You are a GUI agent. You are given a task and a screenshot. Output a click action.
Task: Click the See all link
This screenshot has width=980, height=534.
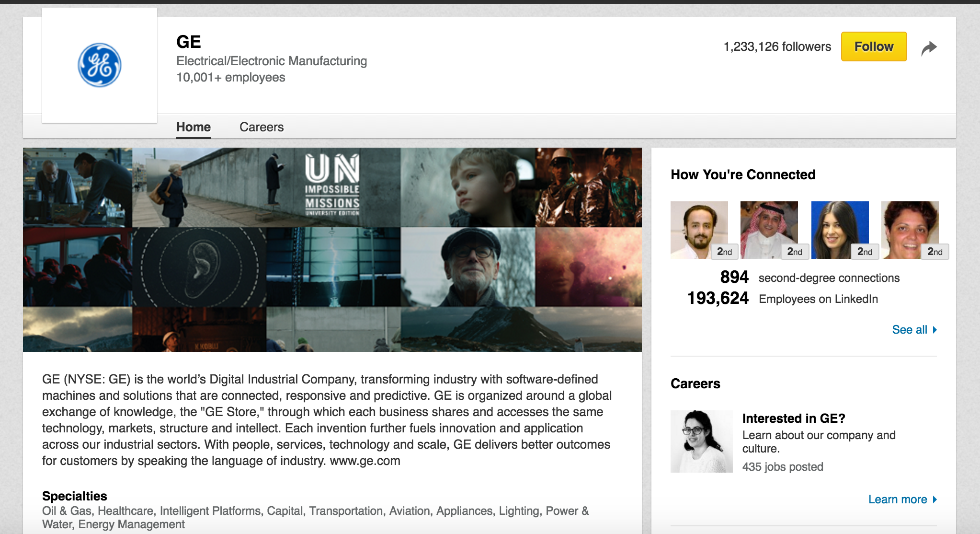909,330
